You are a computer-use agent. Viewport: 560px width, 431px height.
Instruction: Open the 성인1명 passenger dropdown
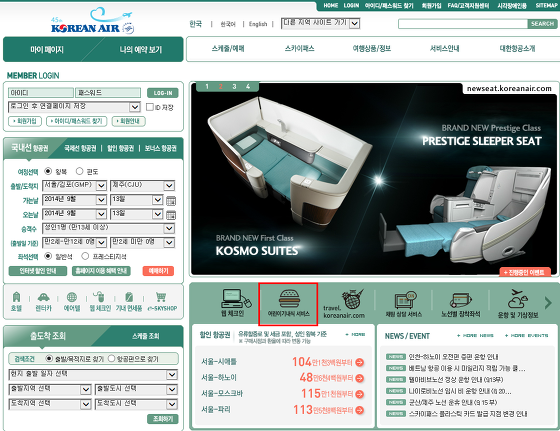tap(108, 229)
